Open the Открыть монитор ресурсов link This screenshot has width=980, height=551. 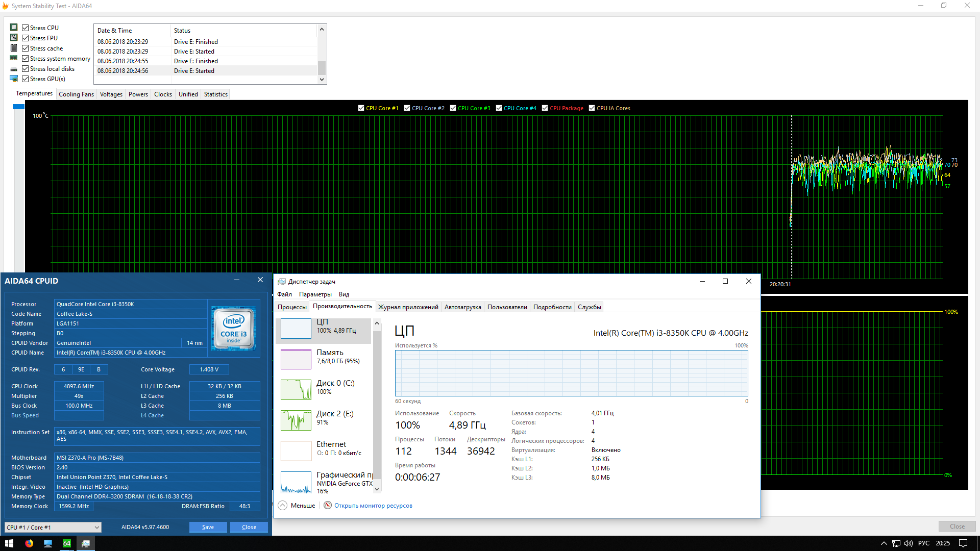point(373,506)
